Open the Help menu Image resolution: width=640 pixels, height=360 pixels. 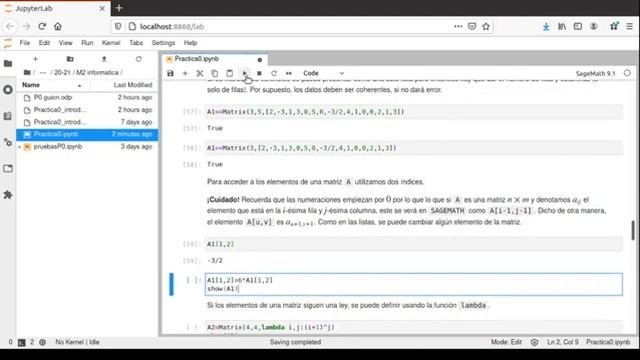coord(190,43)
